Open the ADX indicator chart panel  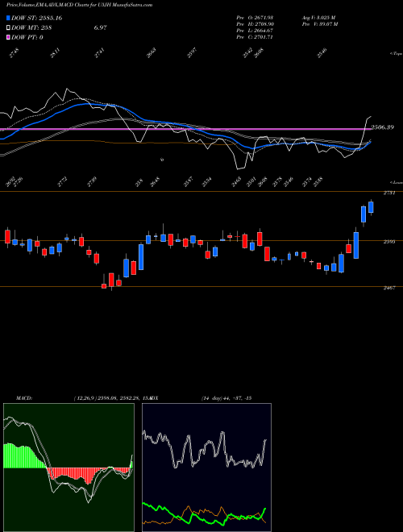coord(206,468)
